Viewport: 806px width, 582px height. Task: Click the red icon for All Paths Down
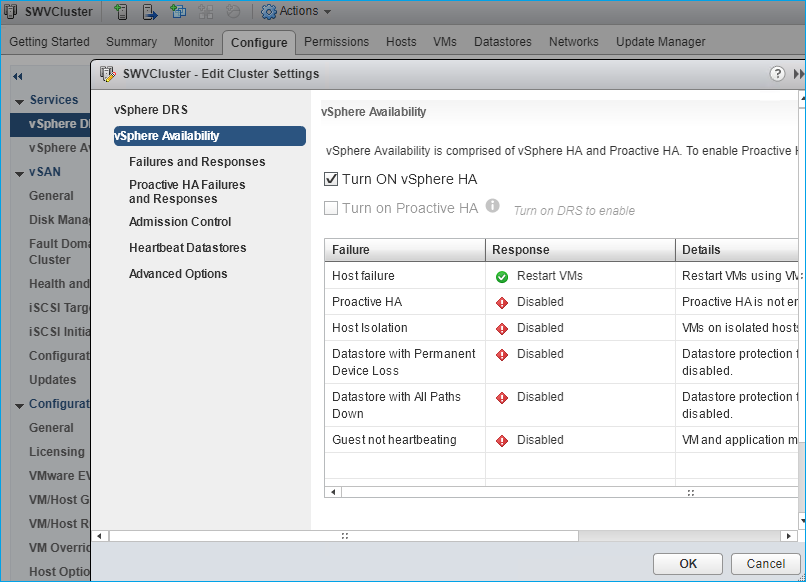[502, 398]
